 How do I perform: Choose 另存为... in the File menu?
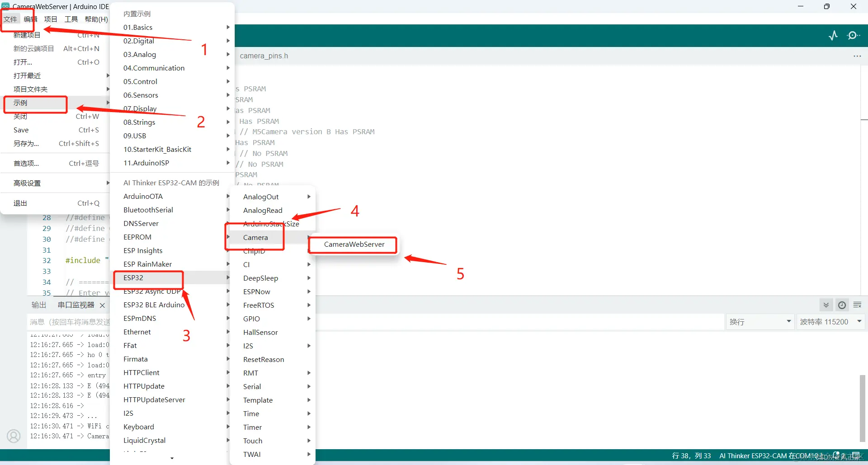point(56,143)
